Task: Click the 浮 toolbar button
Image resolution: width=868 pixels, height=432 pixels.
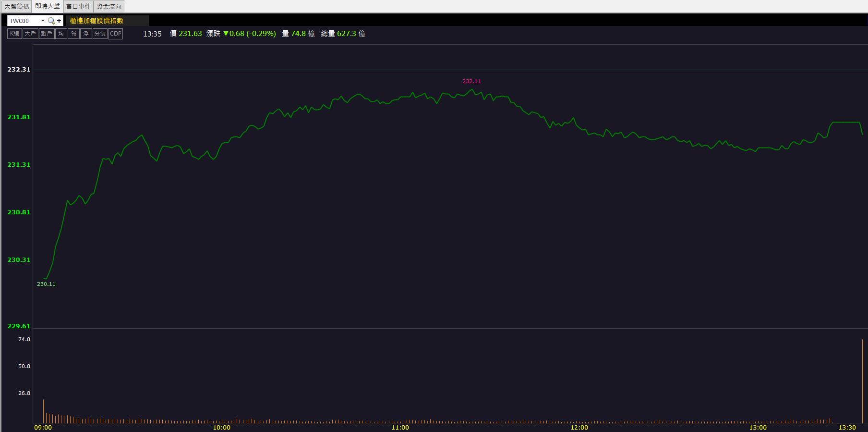Action: (86, 34)
